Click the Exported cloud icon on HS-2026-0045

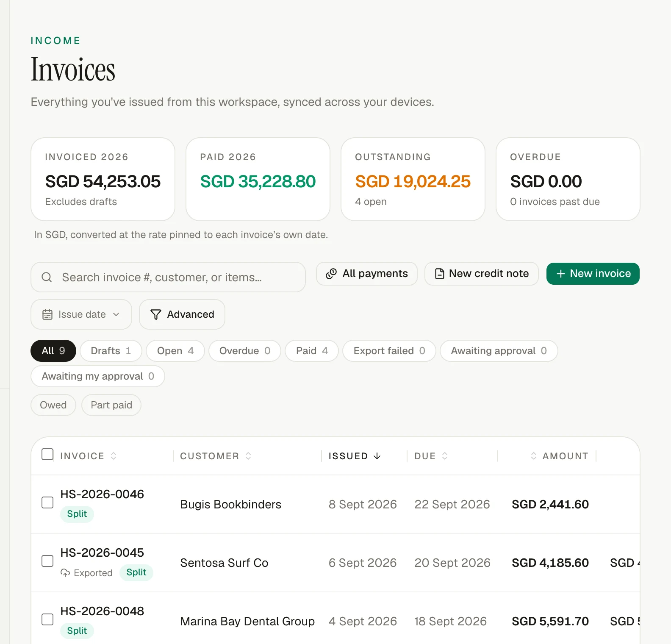[65, 573]
